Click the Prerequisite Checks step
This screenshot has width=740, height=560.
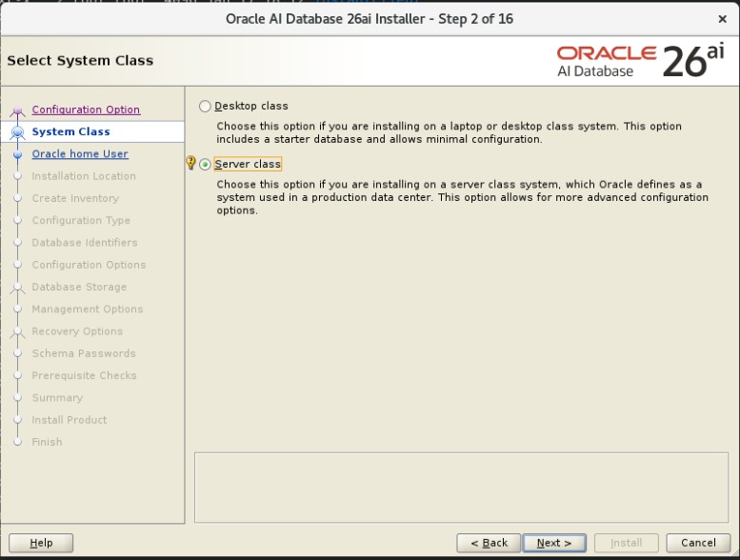(84, 375)
